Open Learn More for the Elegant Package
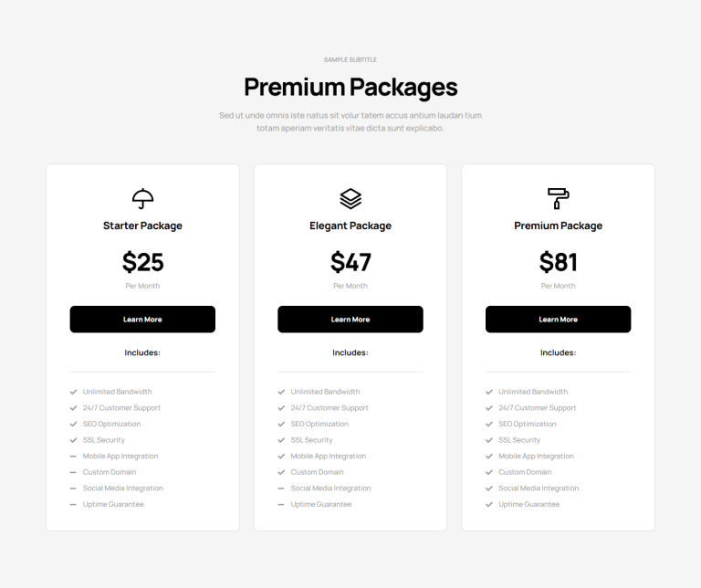 [x=350, y=320]
